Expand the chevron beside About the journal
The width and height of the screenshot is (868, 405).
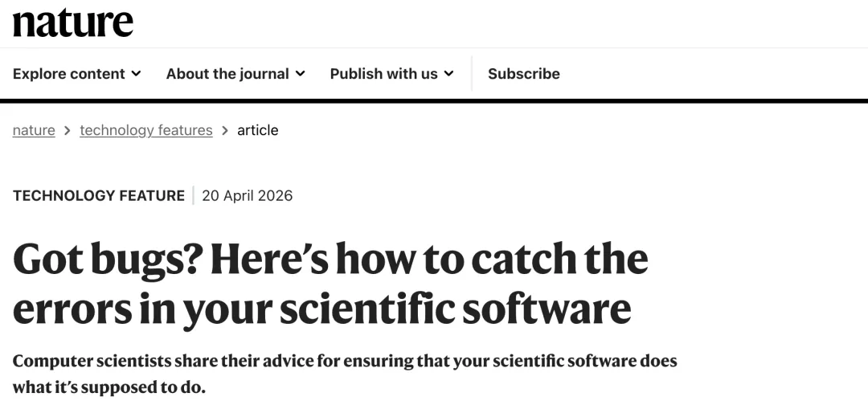click(x=300, y=74)
